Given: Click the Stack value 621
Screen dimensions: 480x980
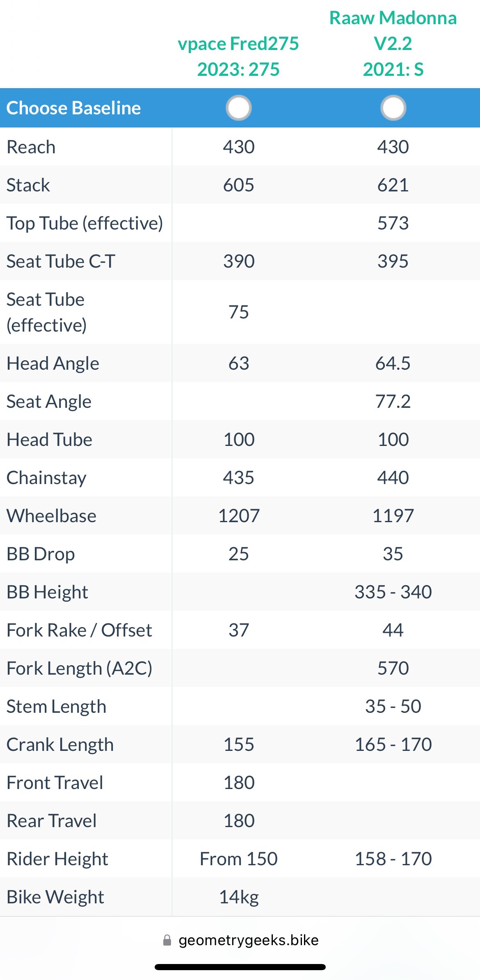Looking at the screenshot, I should pyautogui.click(x=393, y=185).
